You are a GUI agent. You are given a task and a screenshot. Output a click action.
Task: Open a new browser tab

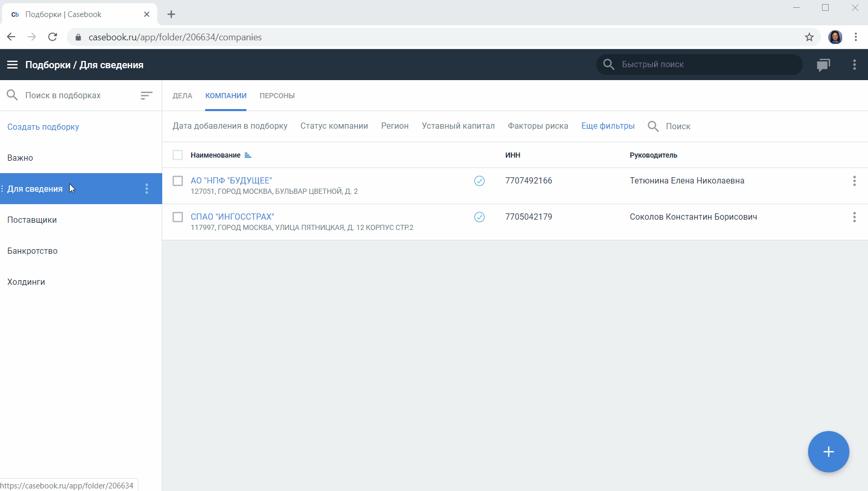point(172,14)
